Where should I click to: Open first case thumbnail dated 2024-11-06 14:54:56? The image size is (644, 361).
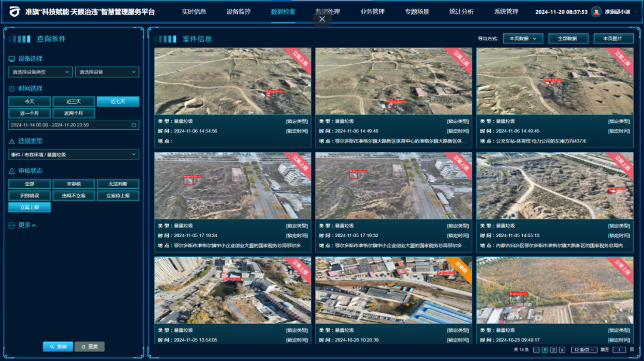(233, 81)
